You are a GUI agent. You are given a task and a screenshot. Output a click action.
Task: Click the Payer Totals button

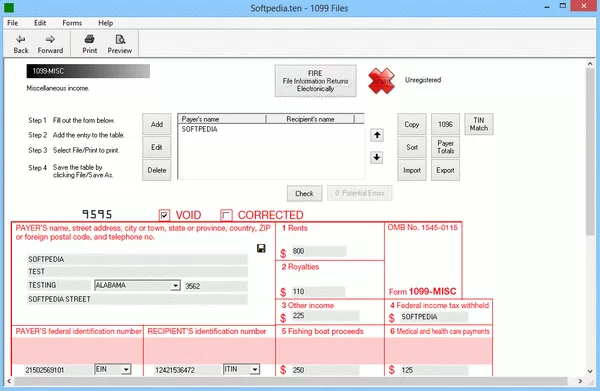click(x=445, y=147)
